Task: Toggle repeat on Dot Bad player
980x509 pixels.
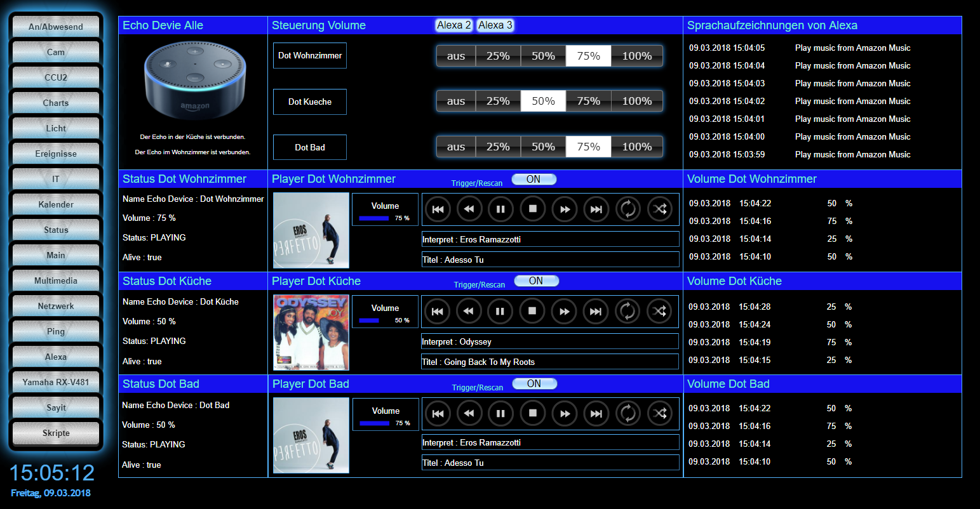Action: coord(628,413)
